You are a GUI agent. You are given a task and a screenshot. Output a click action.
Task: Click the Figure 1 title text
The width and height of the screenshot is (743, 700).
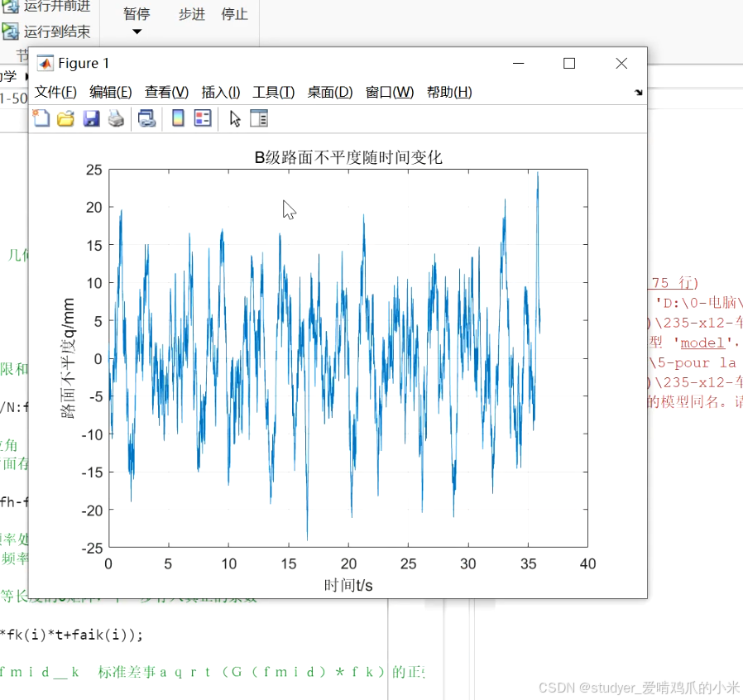point(84,63)
